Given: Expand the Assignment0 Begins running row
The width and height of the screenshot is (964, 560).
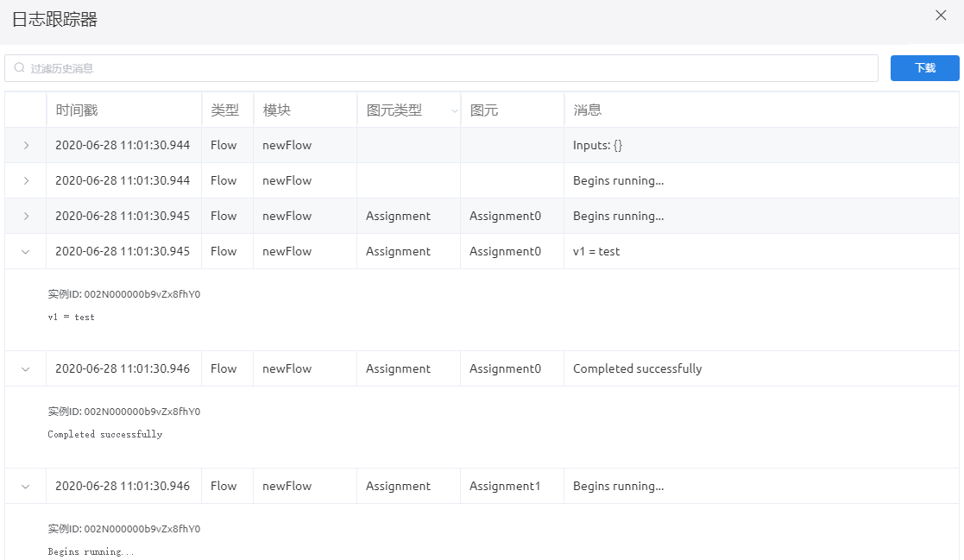Looking at the screenshot, I should click(26, 216).
